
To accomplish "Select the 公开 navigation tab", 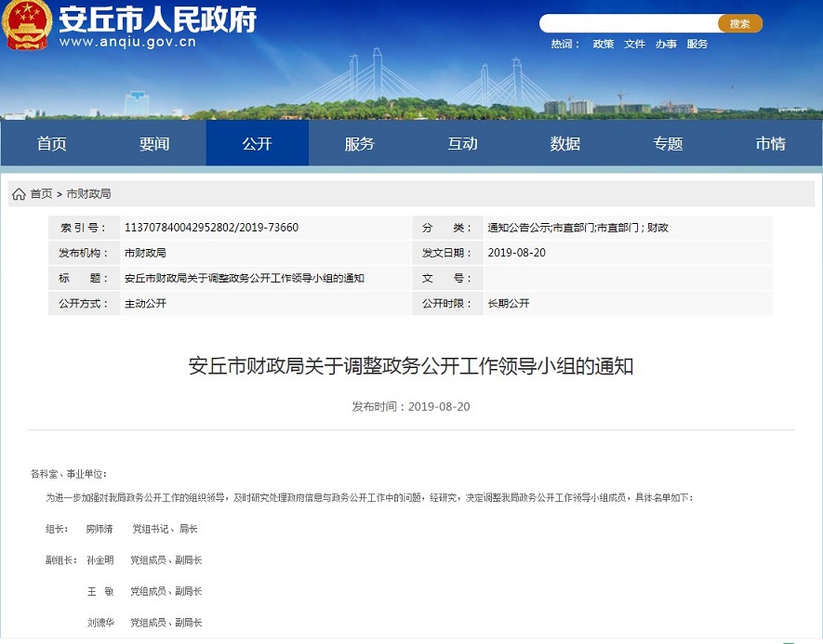I will (x=258, y=143).
